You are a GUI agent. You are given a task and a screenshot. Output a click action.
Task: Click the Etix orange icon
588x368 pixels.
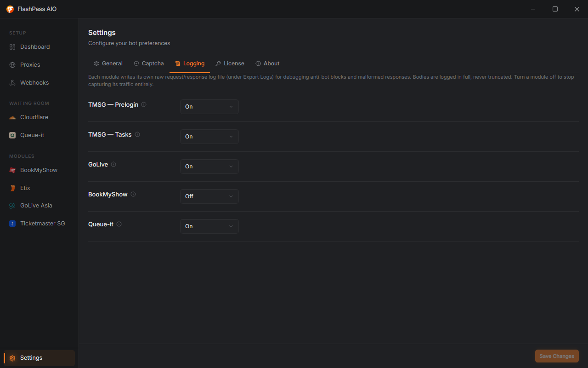tap(12, 188)
